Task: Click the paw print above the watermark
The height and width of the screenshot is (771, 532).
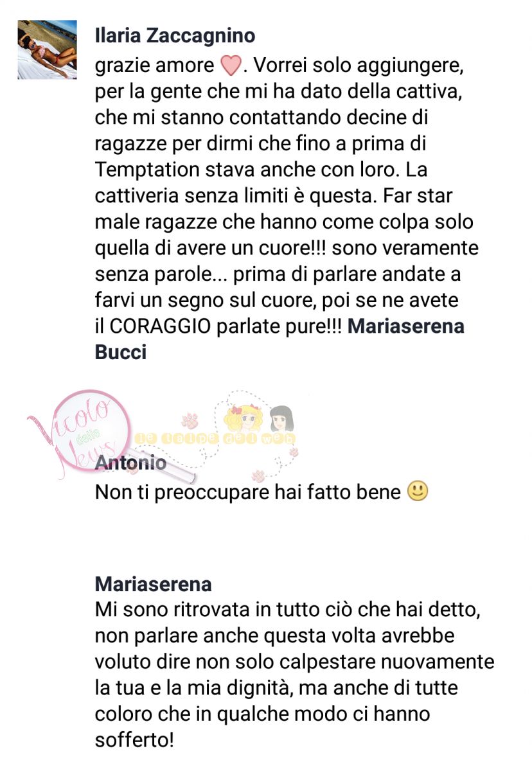Action: 190,421
